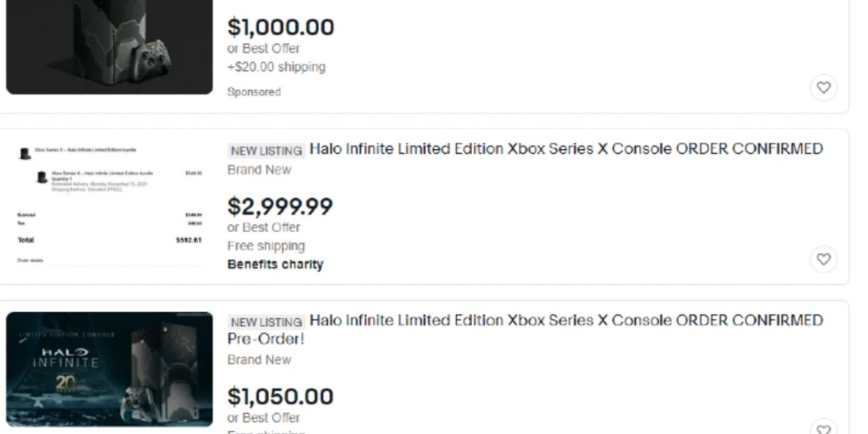Click or Best Offer under the $1,000.00 price
Viewport: 868px width, 434px height.
coord(263,48)
